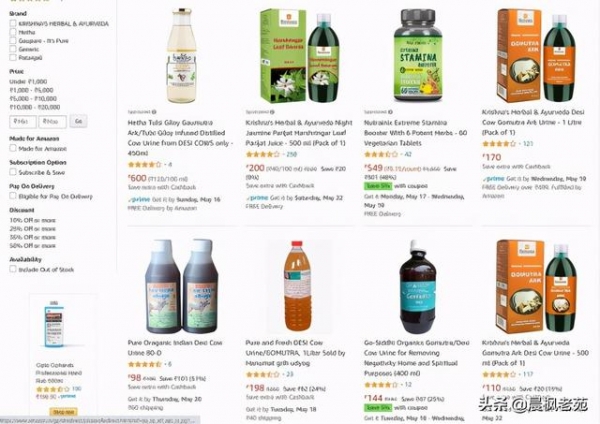Select the Under ₹1,000 price filter
This screenshot has height=424, width=600.
click(x=28, y=82)
